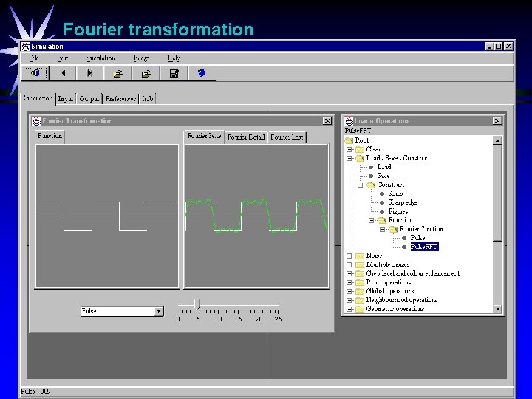Image resolution: width=532 pixels, height=399 pixels.
Task: Collapse the Load - Save - Construct node
Action: [x=349, y=158]
